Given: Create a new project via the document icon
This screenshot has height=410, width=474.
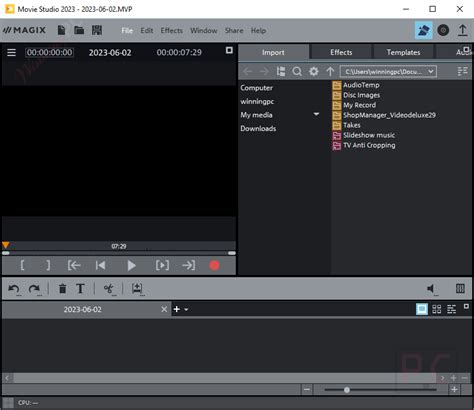Looking at the screenshot, I should (x=61, y=30).
